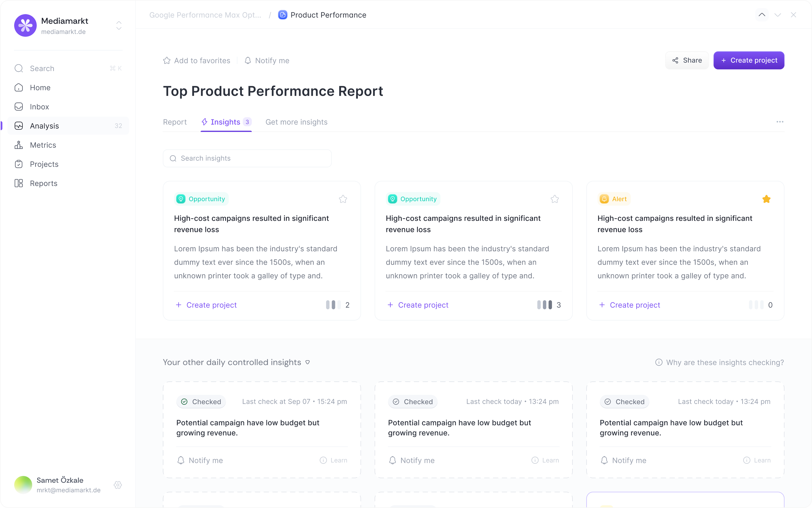Open the Get more insights tab
This screenshot has height=508, width=812.
[x=296, y=122]
